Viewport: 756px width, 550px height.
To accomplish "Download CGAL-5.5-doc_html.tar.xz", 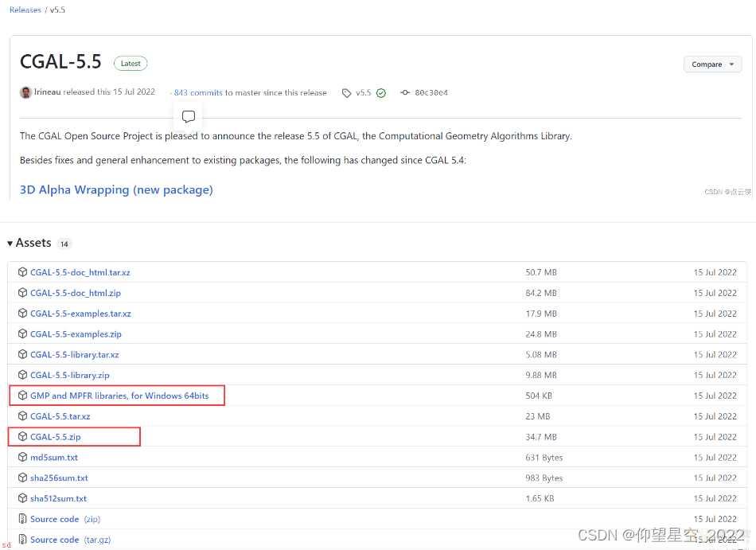I will (80, 272).
